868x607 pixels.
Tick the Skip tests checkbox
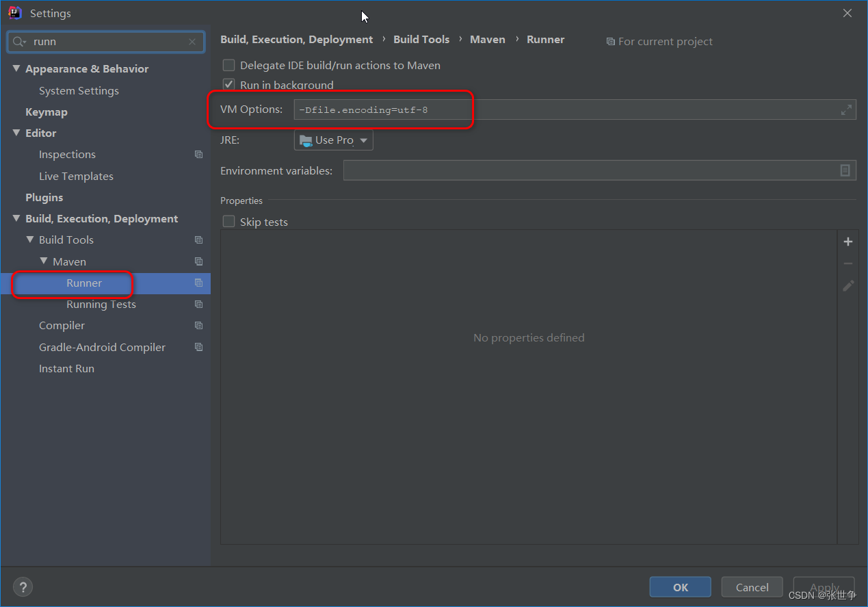point(228,222)
